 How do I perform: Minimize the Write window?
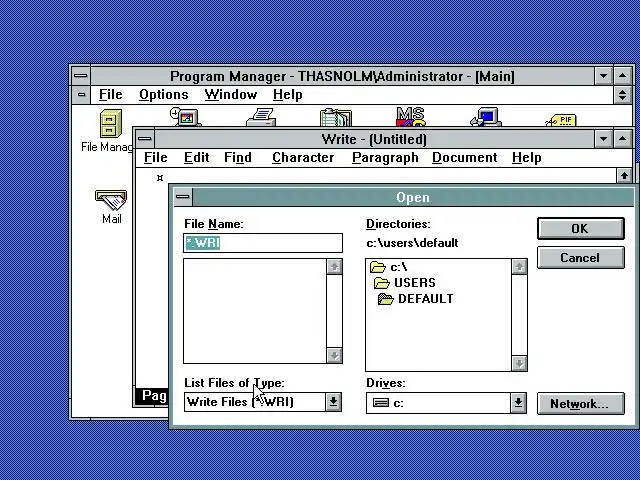603,139
